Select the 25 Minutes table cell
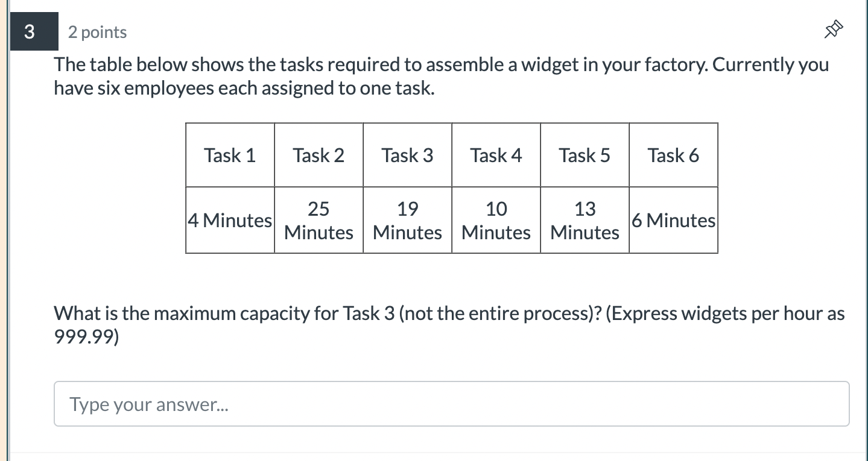This screenshot has height=461, width=868. (x=318, y=220)
